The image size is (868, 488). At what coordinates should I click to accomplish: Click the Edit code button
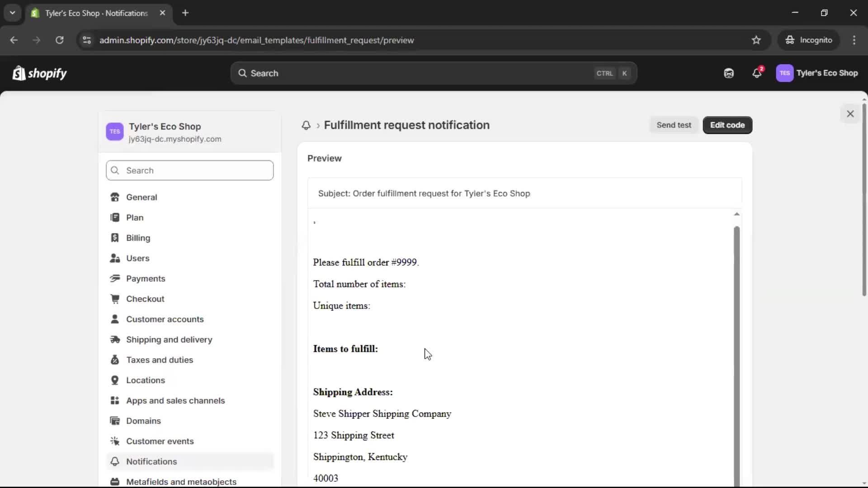(x=727, y=125)
